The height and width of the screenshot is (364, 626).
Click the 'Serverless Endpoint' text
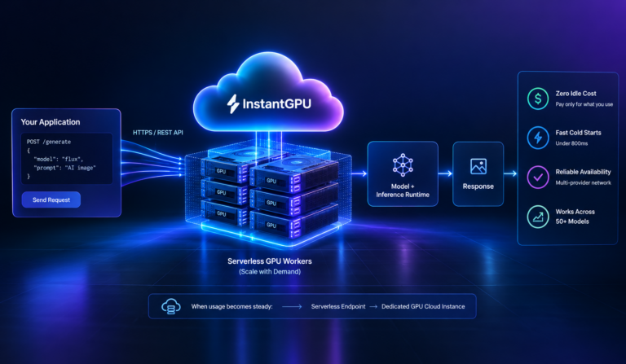[x=338, y=306]
